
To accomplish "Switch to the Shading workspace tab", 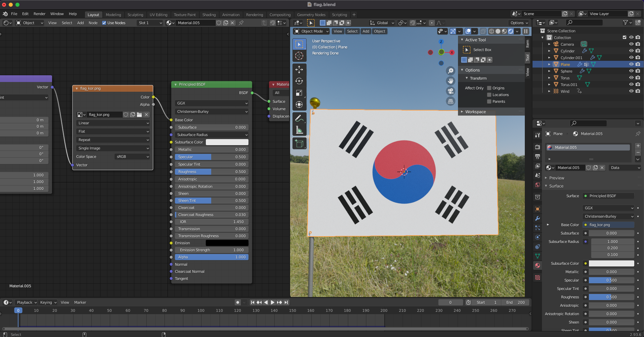I will pos(209,14).
